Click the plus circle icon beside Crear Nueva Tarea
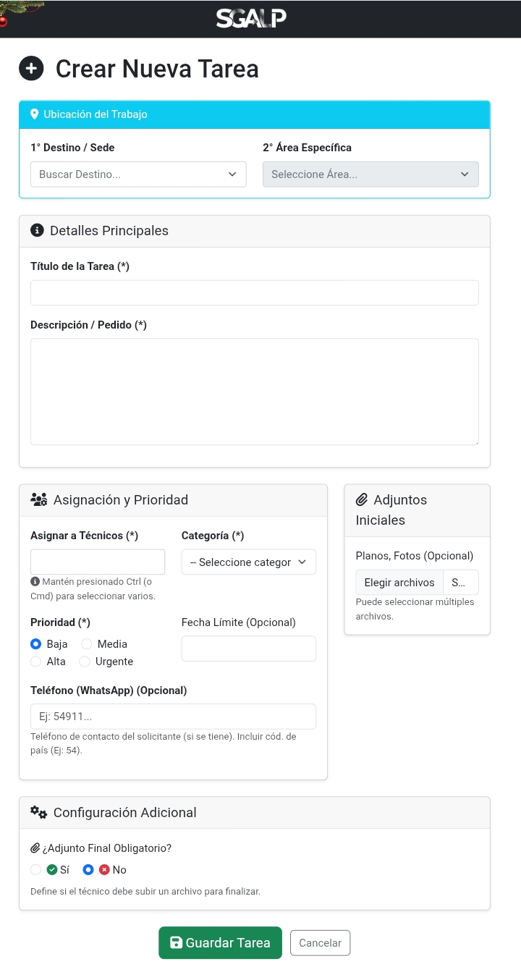This screenshot has width=521, height=980. pyautogui.click(x=31, y=69)
